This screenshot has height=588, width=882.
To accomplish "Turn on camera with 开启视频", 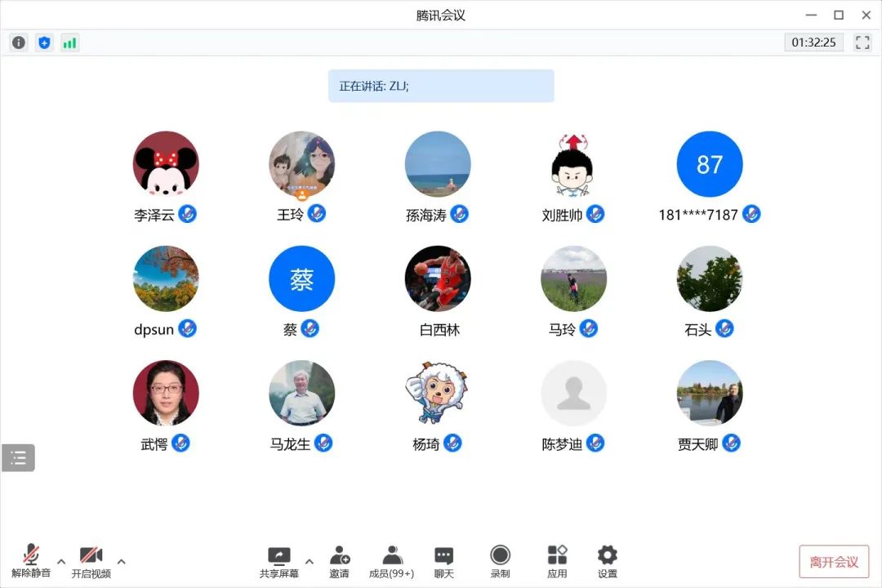I will click(x=91, y=562).
